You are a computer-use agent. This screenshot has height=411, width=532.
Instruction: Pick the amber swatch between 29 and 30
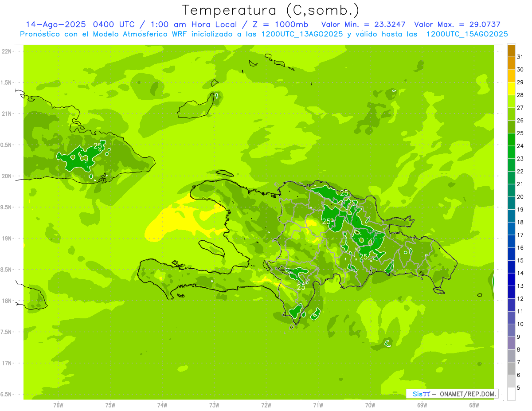[511, 76]
